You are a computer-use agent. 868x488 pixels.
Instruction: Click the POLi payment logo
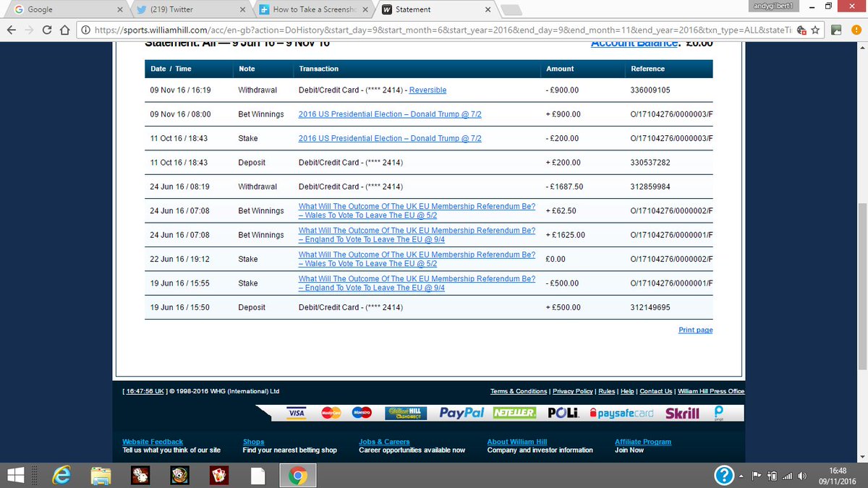(x=563, y=413)
